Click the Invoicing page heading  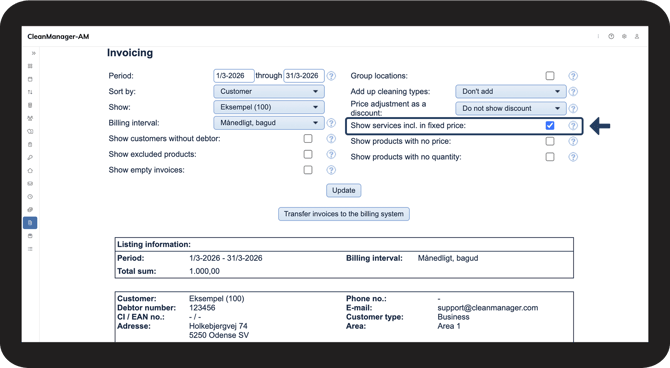tap(130, 53)
